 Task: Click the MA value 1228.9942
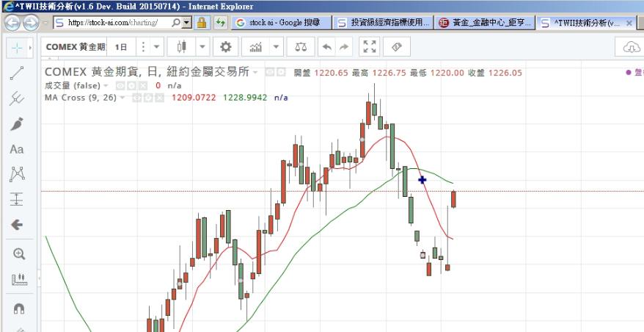pyautogui.click(x=245, y=98)
